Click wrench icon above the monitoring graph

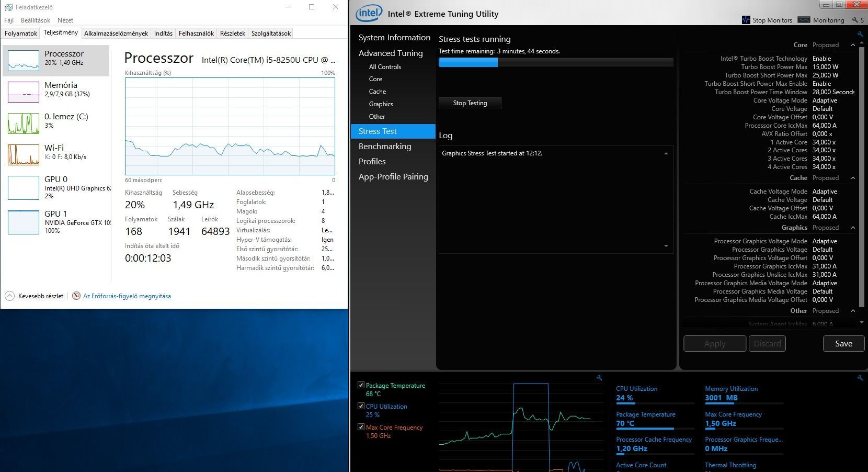599,378
